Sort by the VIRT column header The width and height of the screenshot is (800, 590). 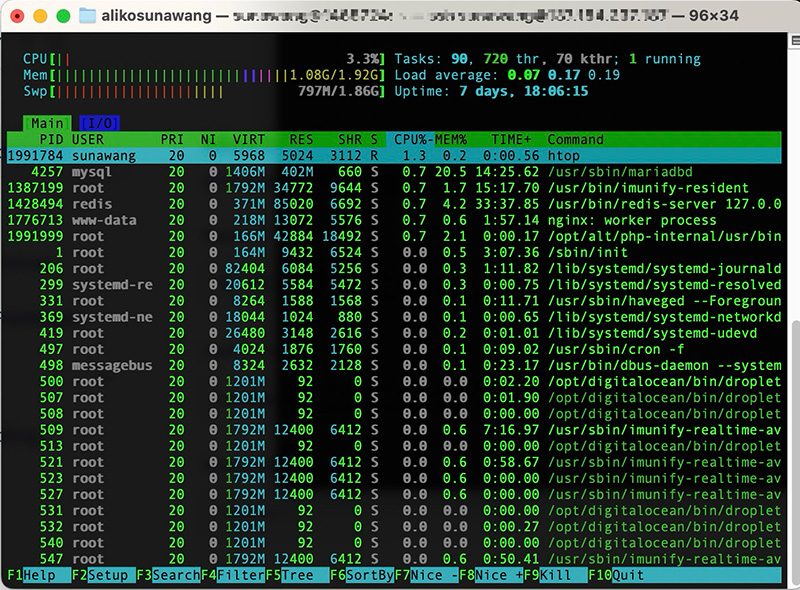[248, 139]
